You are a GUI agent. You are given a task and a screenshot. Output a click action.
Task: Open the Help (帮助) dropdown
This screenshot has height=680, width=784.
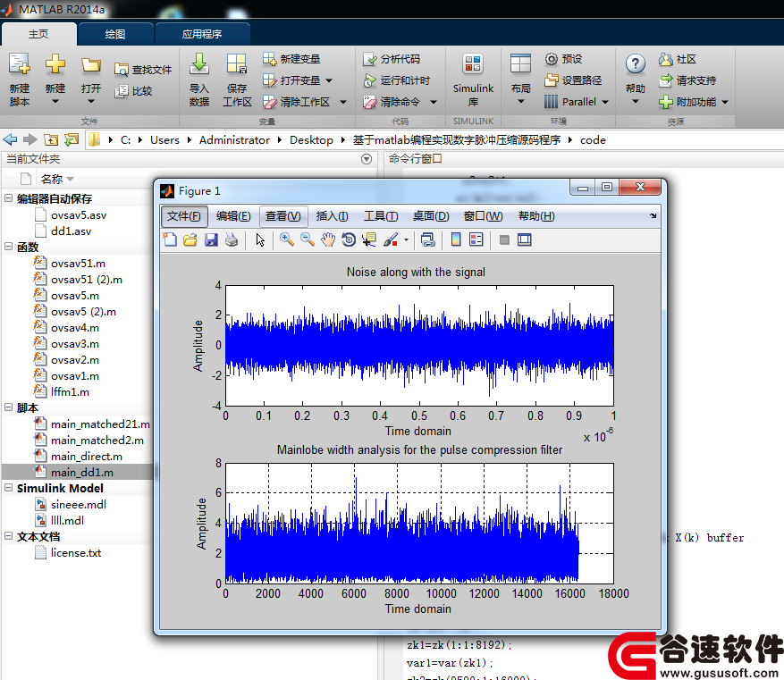pos(636,102)
